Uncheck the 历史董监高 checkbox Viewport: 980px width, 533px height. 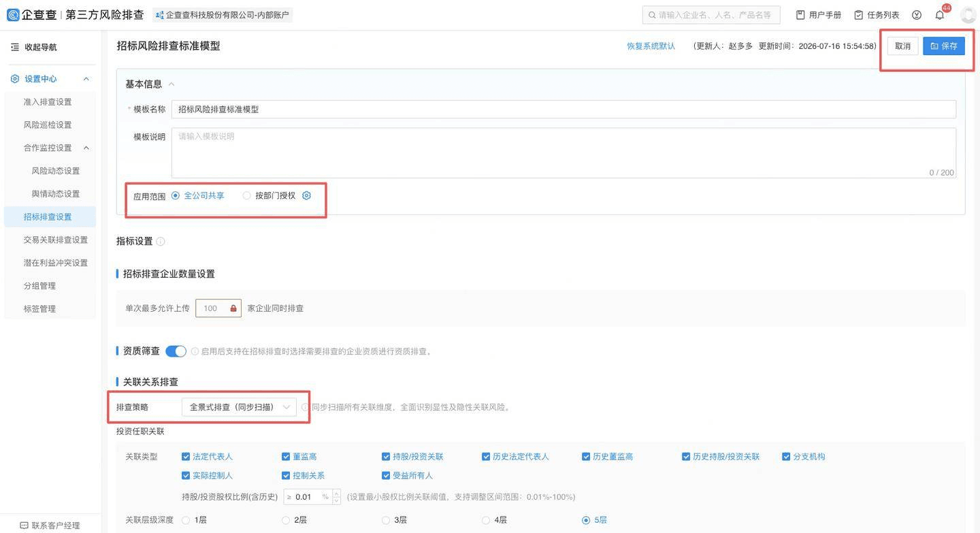coord(586,457)
